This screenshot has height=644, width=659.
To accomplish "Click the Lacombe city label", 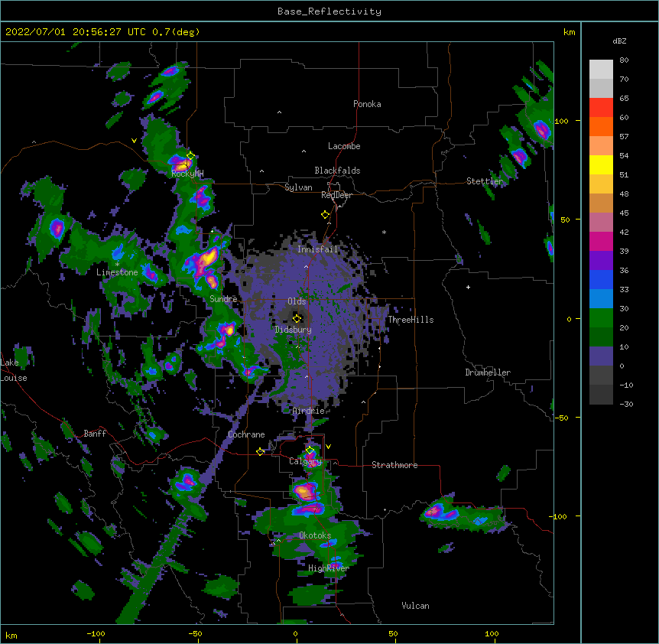I will pyautogui.click(x=344, y=146).
